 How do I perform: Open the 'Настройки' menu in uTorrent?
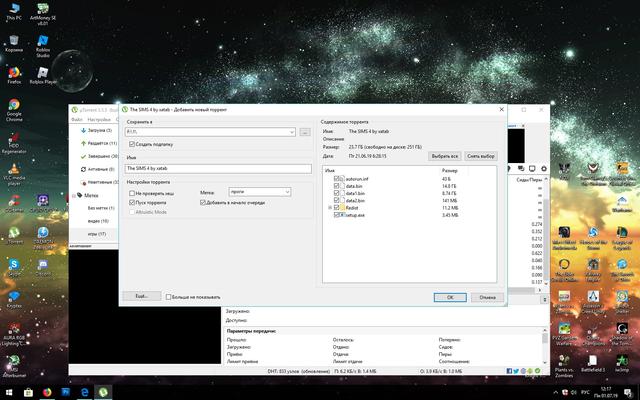[98, 119]
